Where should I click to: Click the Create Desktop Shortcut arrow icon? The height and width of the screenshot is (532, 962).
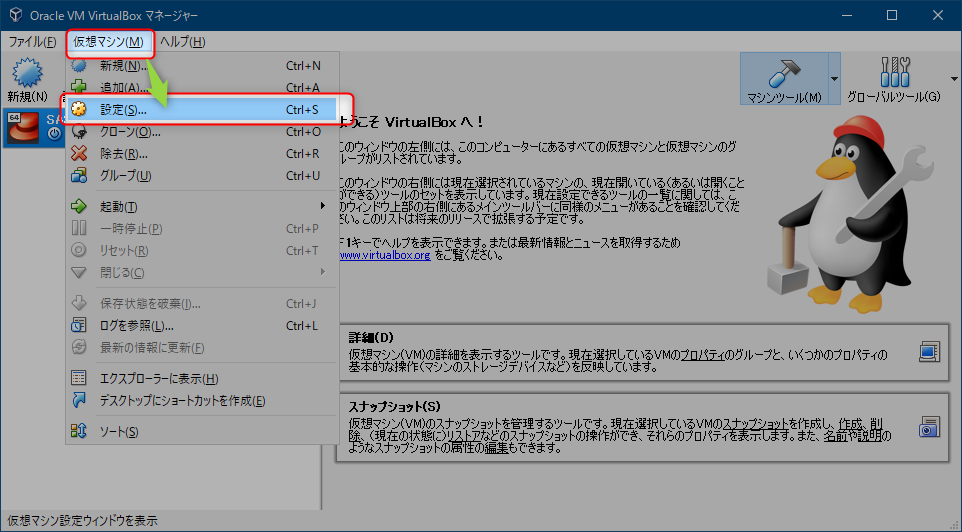(x=79, y=400)
